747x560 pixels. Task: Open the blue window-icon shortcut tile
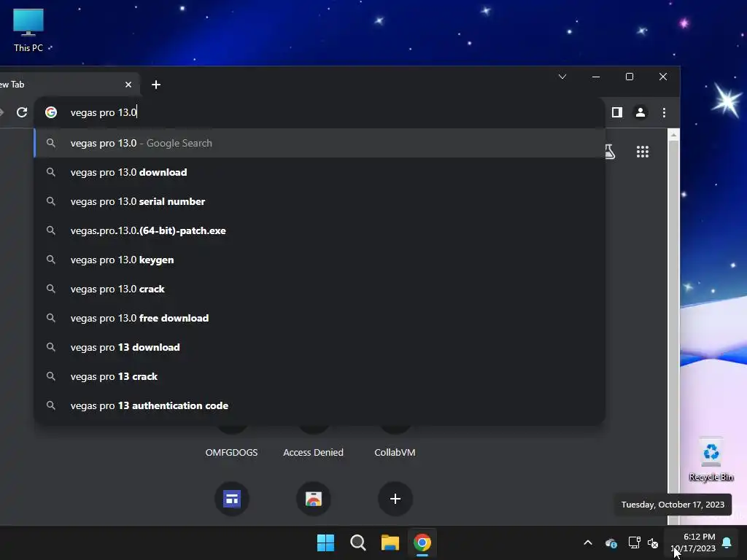pyautogui.click(x=232, y=499)
